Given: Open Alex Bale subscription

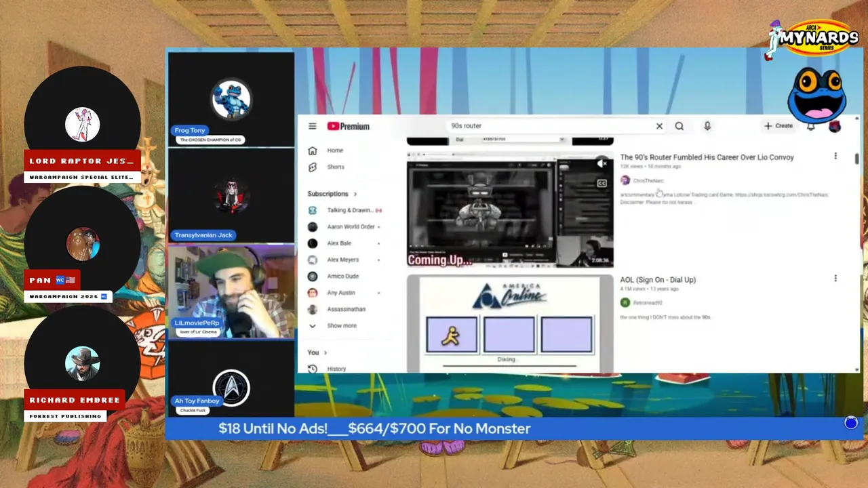Looking at the screenshot, I should (x=339, y=243).
